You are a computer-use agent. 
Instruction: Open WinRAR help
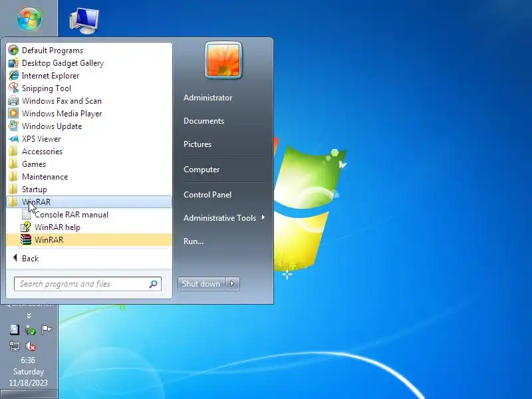tap(89, 227)
